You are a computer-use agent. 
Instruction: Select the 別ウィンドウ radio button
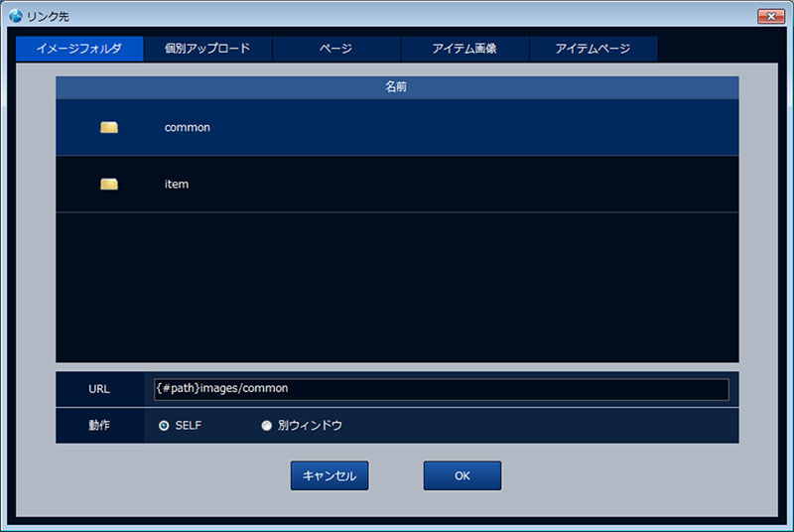coord(266,426)
